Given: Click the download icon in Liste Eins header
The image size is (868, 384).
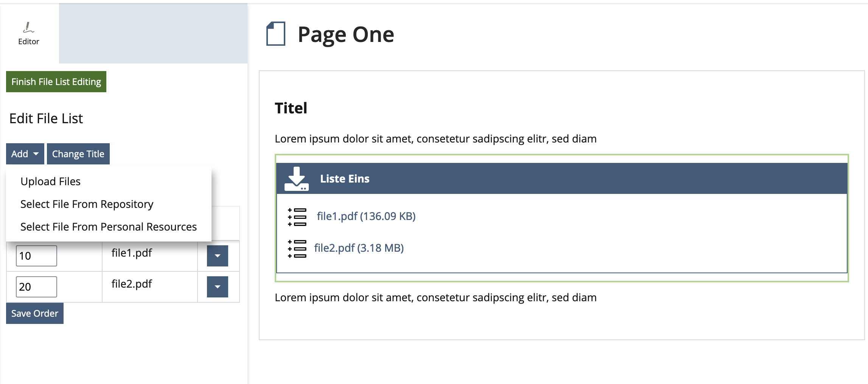Looking at the screenshot, I should (296, 179).
